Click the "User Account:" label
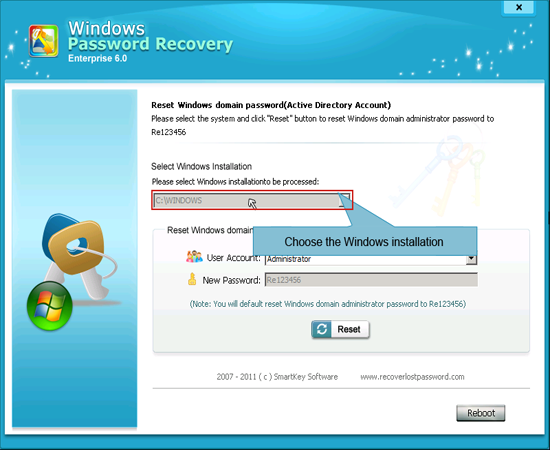550x450 pixels. click(x=234, y=258)
